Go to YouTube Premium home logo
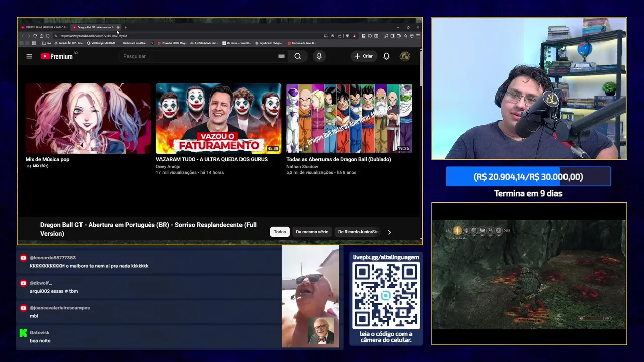 coord(57,56)
